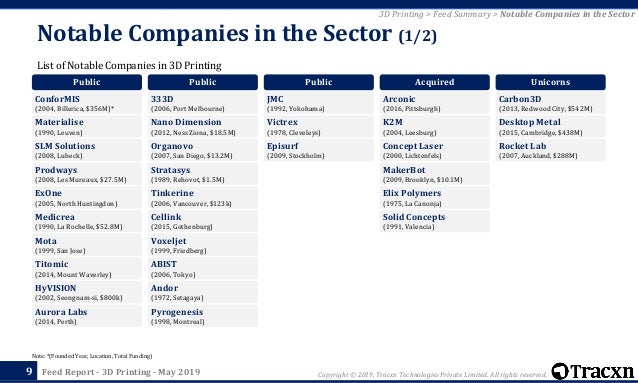
Task: Click the Feed Summary breadcrumb
Action: pos(462,14)
